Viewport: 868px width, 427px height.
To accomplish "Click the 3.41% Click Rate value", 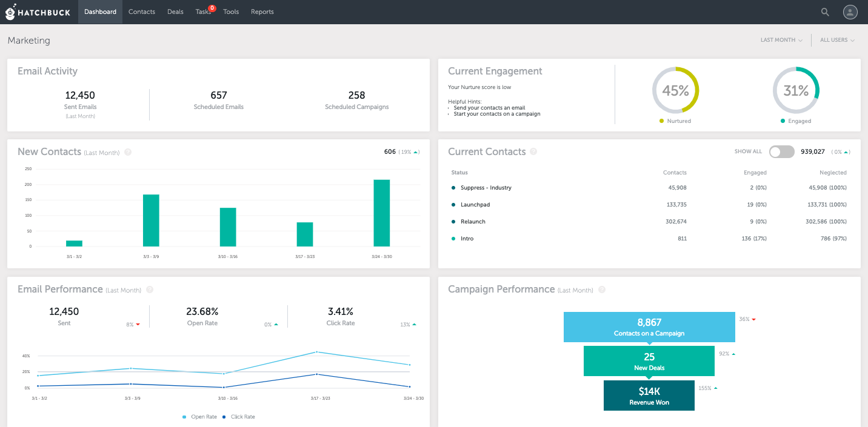I will pyautogui.click(x=341, y=311).
